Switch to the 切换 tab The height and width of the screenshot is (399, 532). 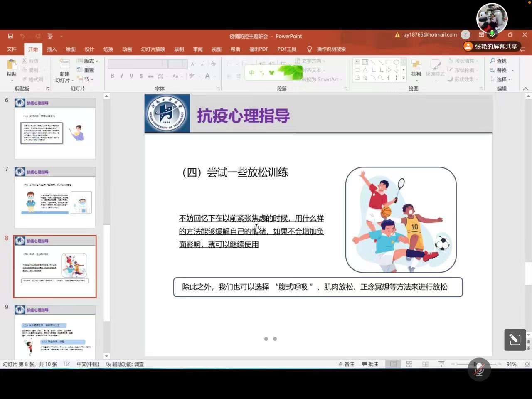[x=108, y=49]
